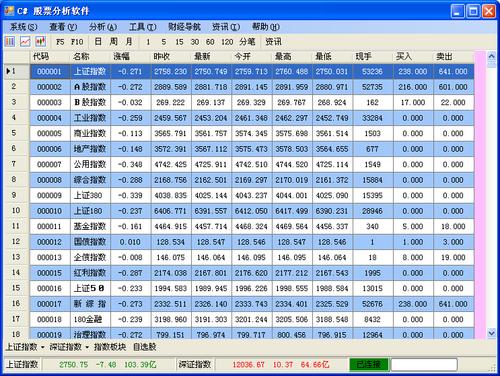500x376 pixels.
Task: Select the 上证380 name cell
Action: pyautogui.click(x=90, y=195)
